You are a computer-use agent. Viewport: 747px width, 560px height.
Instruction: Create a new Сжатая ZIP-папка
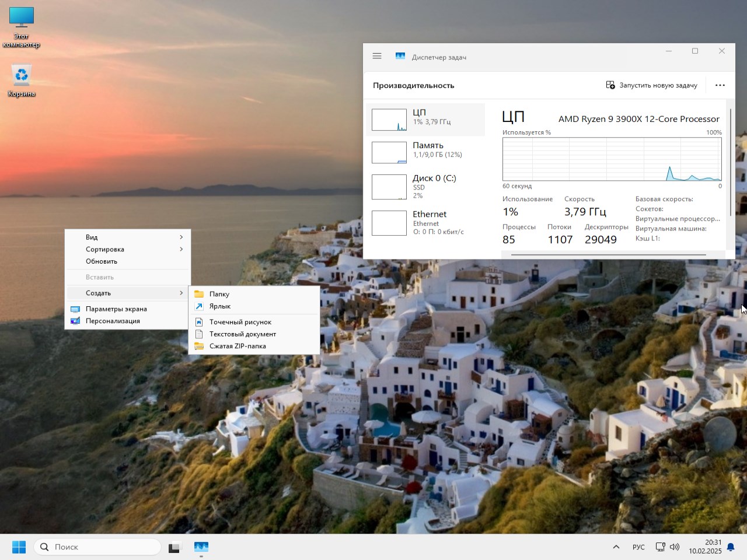255,346
